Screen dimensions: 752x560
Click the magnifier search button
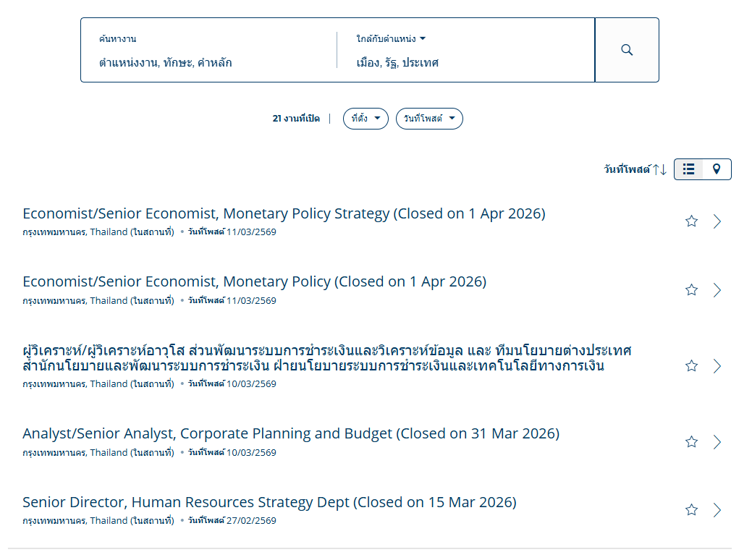click(x=627, y=50)
